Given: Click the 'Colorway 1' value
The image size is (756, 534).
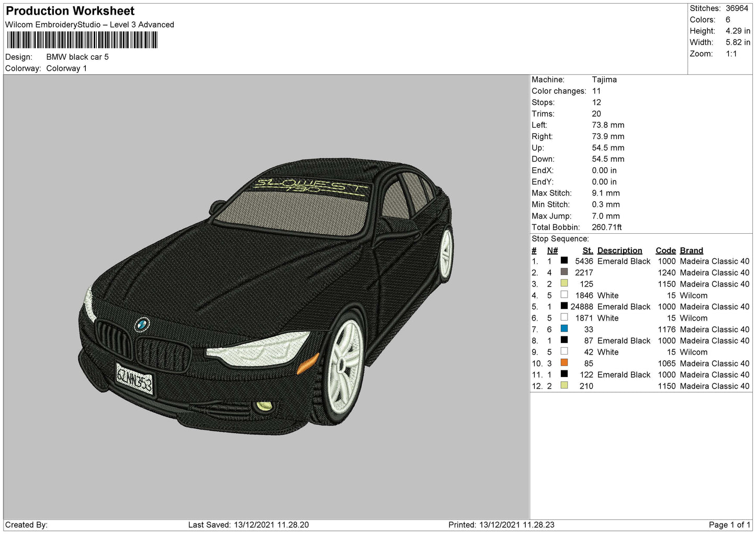Looking at the screenshot, I should (x=66, y=69).
